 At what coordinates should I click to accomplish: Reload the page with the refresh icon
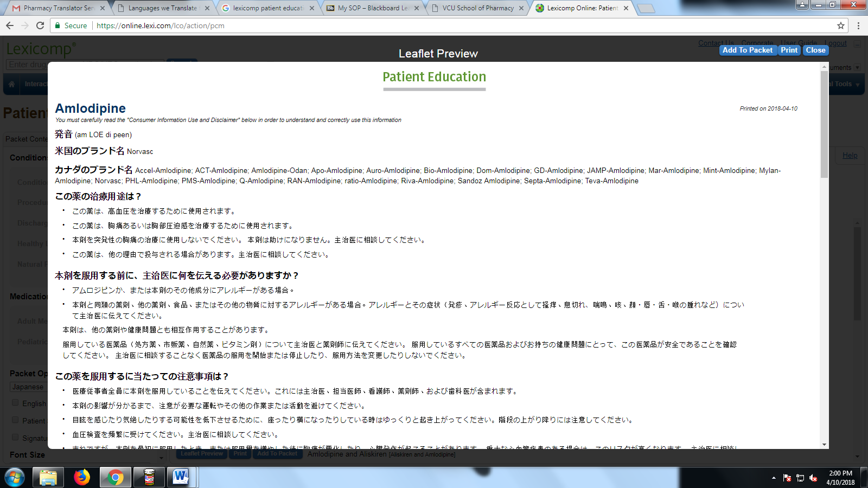(40, 25)
